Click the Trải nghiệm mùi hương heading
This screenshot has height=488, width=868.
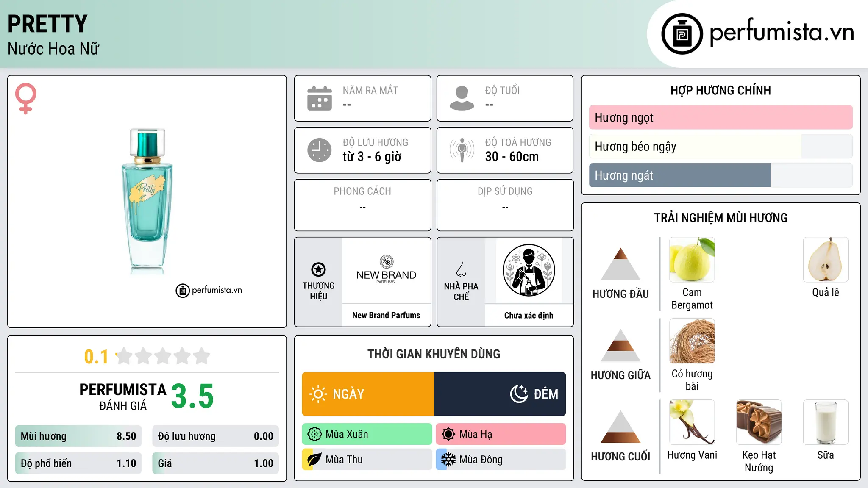[721, 218]
